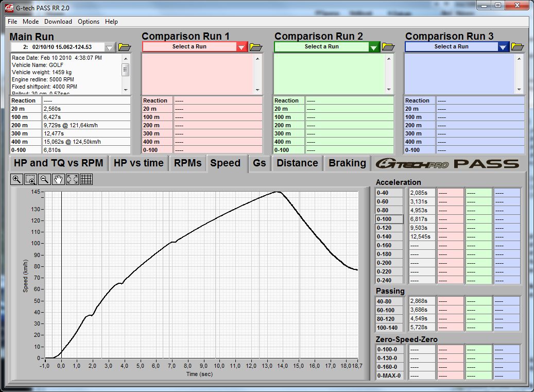Viewport: 534px width, 392px height.
Task: Click the 0-240 acceleration button
Action: (x=389, y=280)
